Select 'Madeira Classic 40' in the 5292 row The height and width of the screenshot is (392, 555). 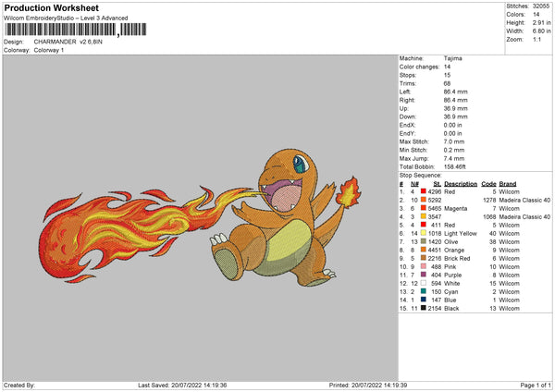(524, 200)
